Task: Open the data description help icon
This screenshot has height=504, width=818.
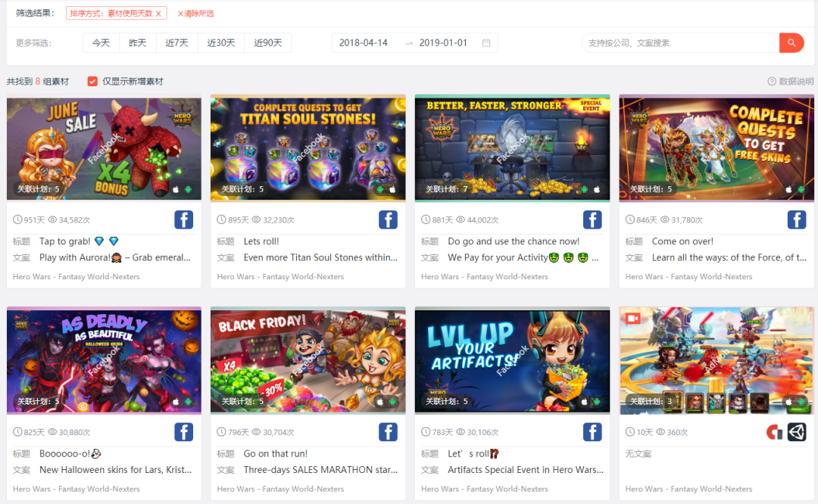Action: click(772, 81)
